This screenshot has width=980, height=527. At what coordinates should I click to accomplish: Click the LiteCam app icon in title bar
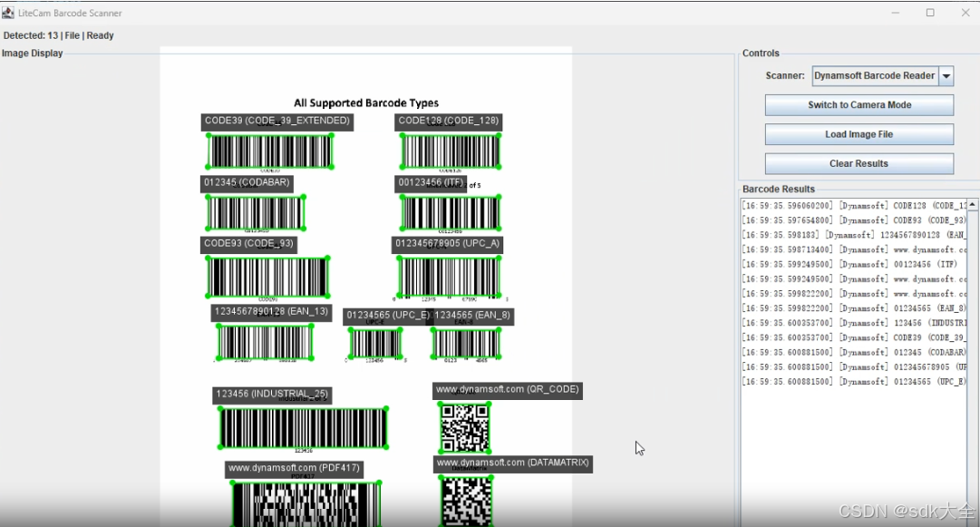7,13
